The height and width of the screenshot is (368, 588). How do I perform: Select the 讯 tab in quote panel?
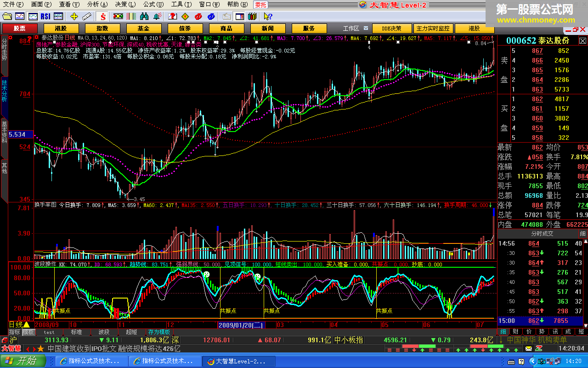pyautogui.click(x=555, y=331)
